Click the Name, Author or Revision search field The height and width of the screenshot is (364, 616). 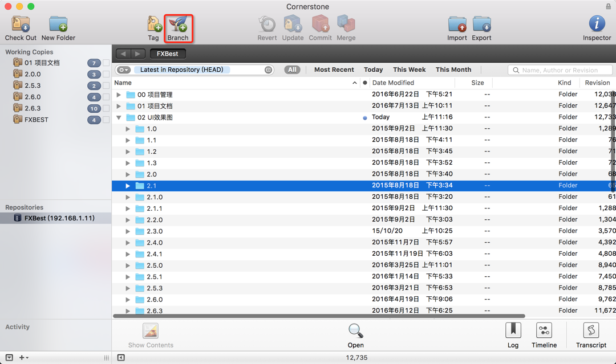click(x=560, y=70)
